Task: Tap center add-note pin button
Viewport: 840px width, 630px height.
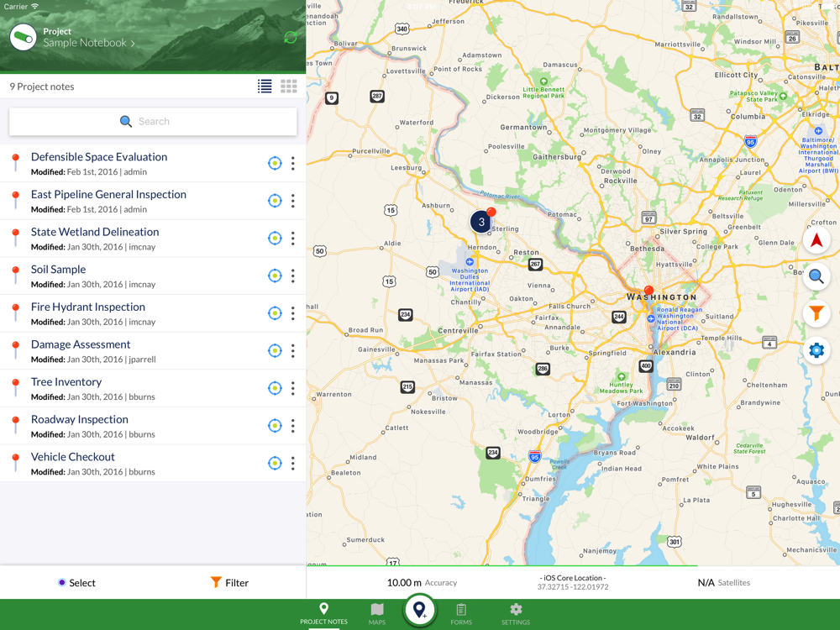Action: (x=420, y=610)
